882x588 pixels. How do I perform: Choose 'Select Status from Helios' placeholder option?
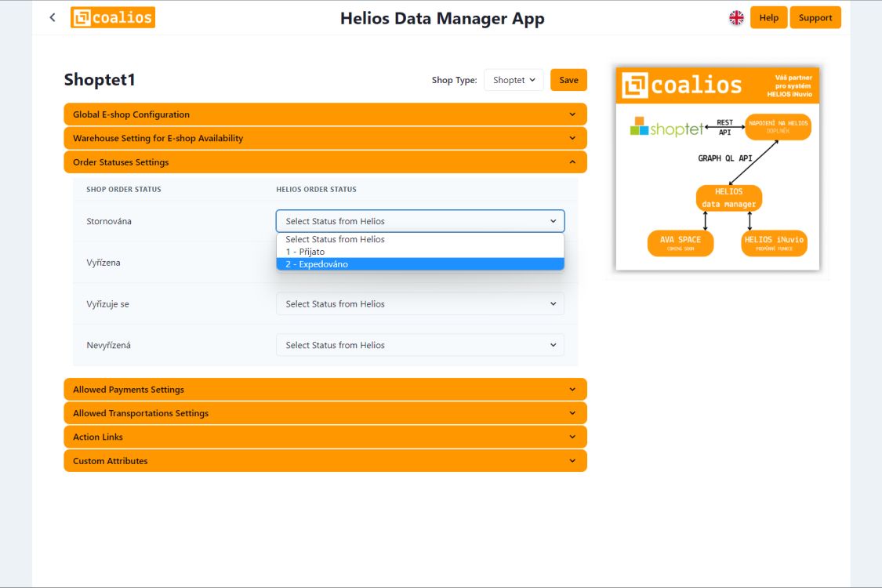coord(420,239)
